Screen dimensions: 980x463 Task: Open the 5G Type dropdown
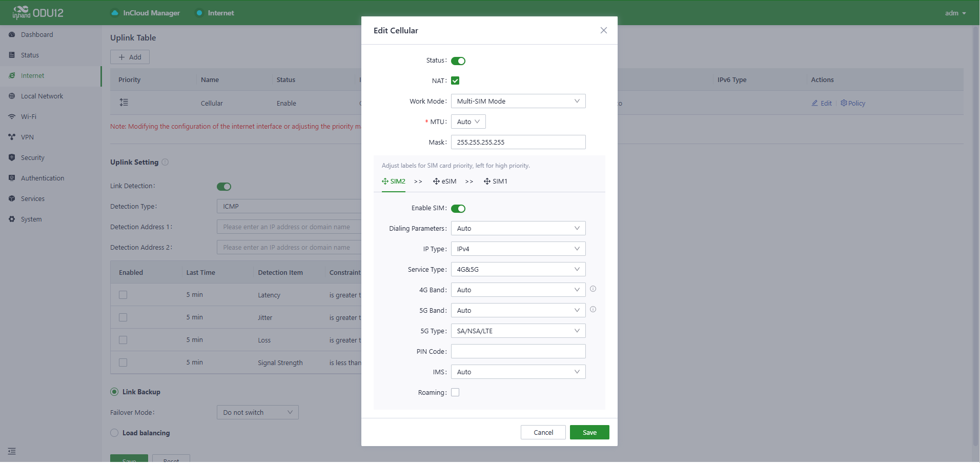tap(518, 331)
